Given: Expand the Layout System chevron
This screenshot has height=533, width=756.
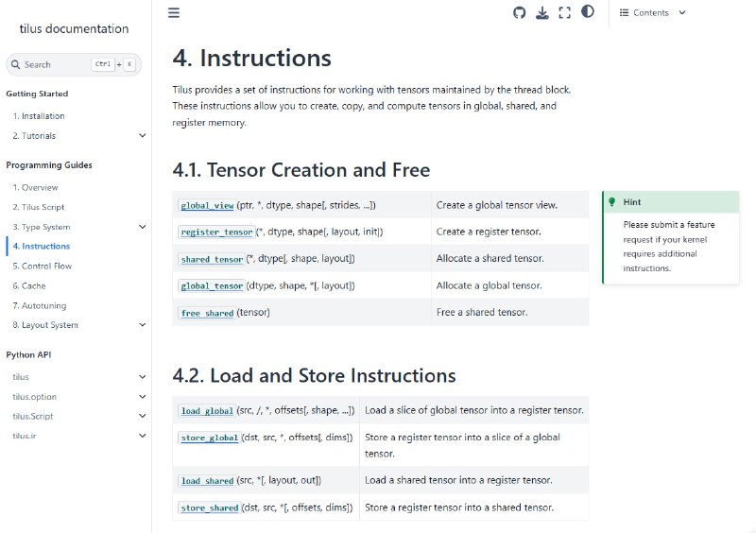Looking at the screenshot, I should pyautogui.click(x=143, y=325).
